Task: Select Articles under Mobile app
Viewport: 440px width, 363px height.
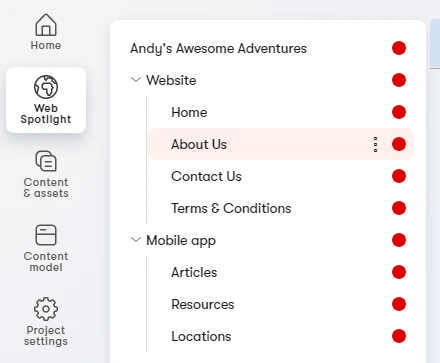Action: (x=194, y=272)
